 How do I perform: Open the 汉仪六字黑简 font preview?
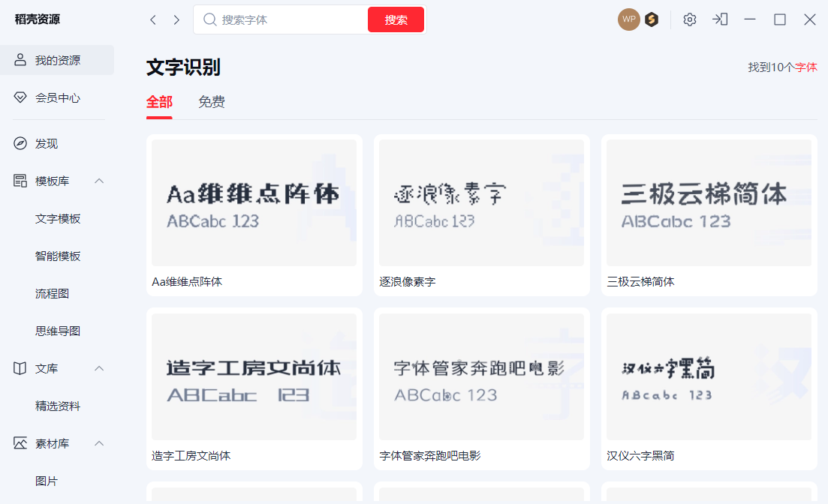(x=709, y=376)
